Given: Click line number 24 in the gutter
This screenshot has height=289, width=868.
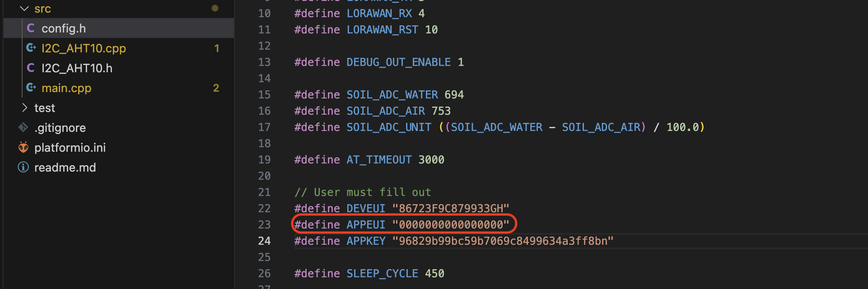Looking at the screenshot, I should [264, 241].
